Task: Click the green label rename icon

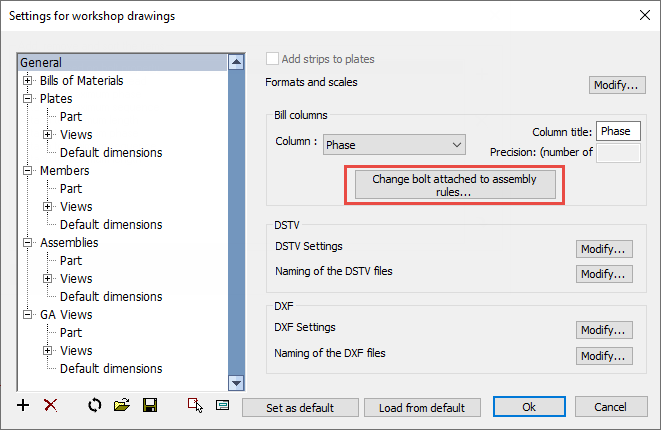Action: 223,406
